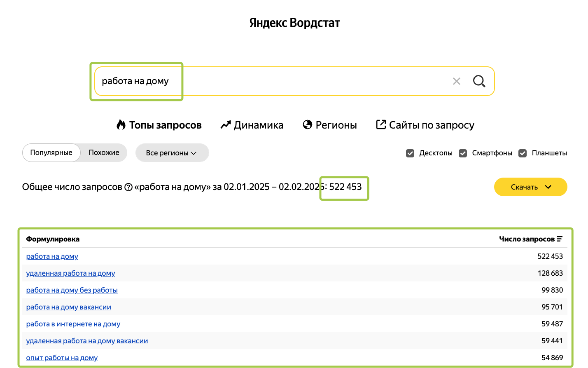Clear the search field via the X icon
The height and width of the screenshot is (368, 588).
click(x=456, y=81)
